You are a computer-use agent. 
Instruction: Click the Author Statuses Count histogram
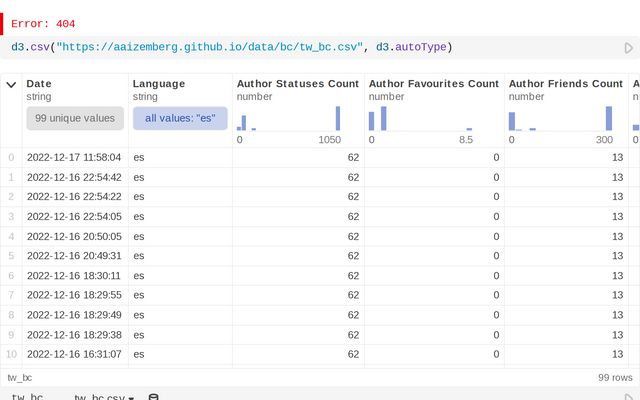coord(289,118)
